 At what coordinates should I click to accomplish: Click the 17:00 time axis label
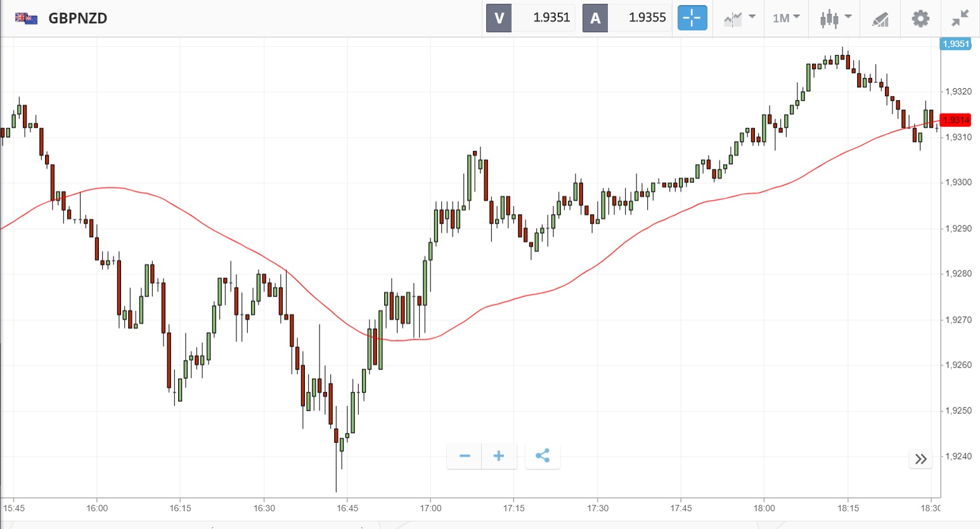point(430,508)
